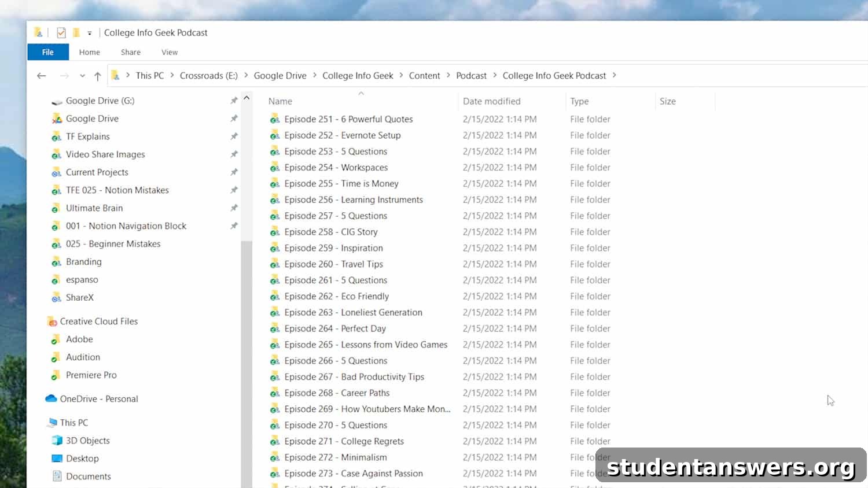Image resolution: width=868 pixels, height=488 pixels.
Task: Switch to the Home ribbon tab
Action: (90, 52)
